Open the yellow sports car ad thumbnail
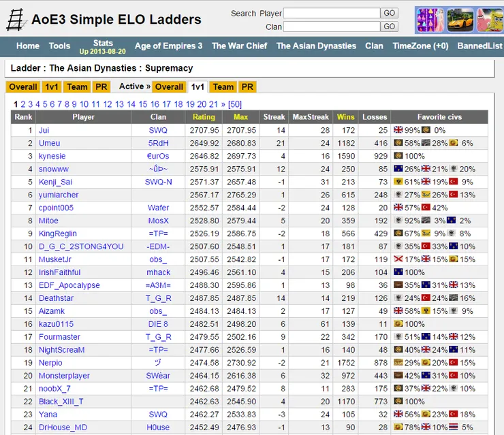The image size is (504, 435). (x=460, y=20)
